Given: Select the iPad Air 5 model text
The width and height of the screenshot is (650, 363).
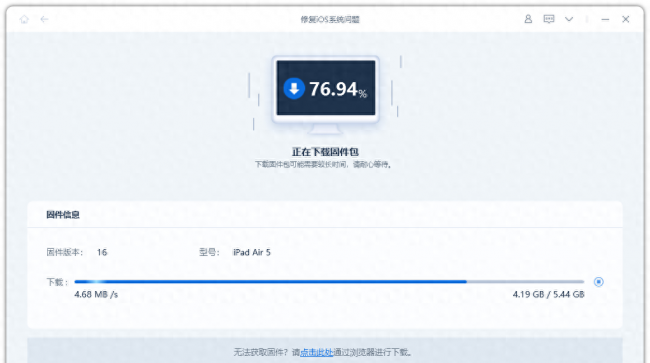Looking at the screenshot, I should tap(252, 252).
